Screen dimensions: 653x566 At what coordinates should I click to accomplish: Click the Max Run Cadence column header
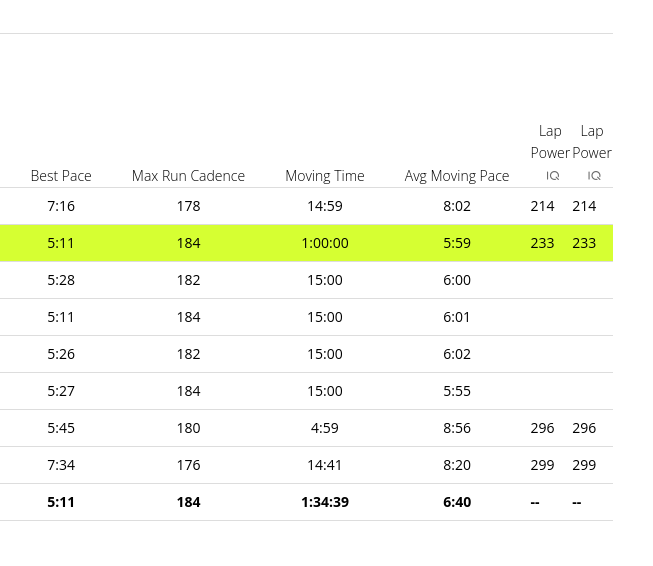(188, 176)
